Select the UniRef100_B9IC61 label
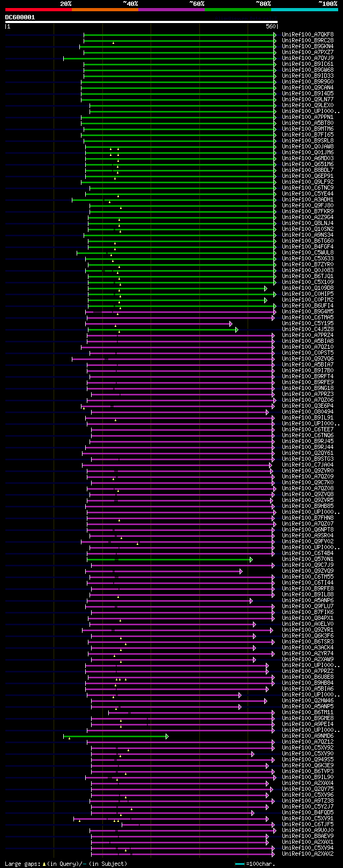Viewport: 343px width, 868px height. pos(308,64)
